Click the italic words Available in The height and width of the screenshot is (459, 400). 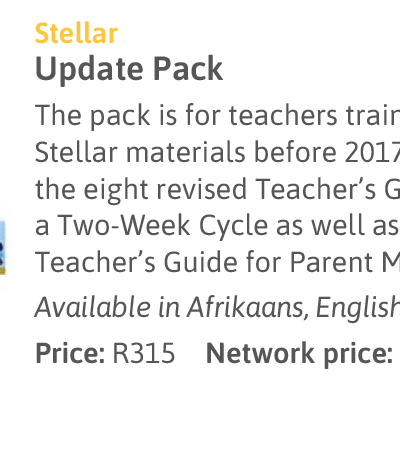pos(107,307)
